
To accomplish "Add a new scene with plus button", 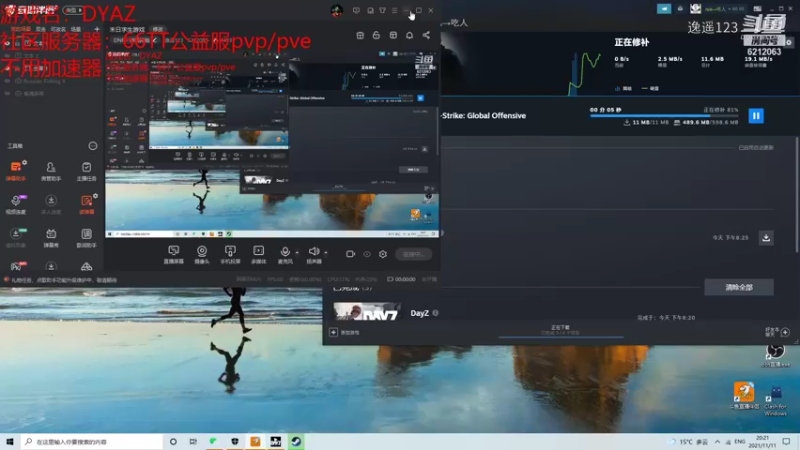I will coord(96,29).
